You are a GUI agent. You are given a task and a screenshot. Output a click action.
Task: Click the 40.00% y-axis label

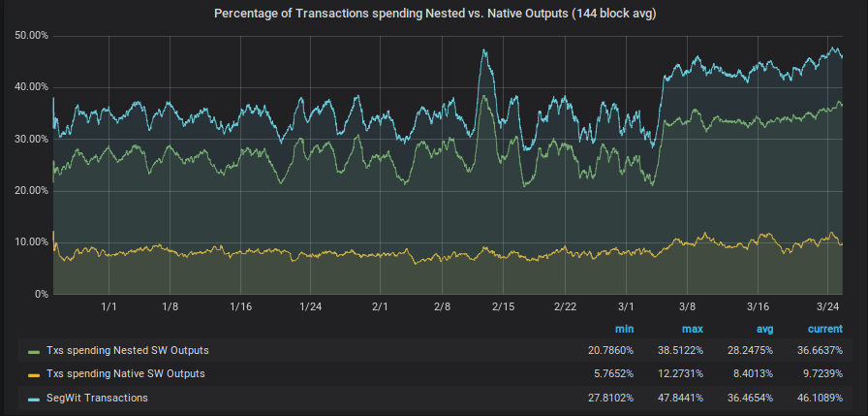[x=34, y=87]
